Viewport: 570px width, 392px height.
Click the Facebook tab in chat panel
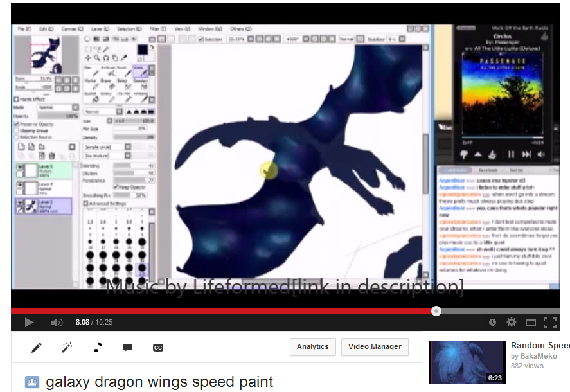click(488, 170)
